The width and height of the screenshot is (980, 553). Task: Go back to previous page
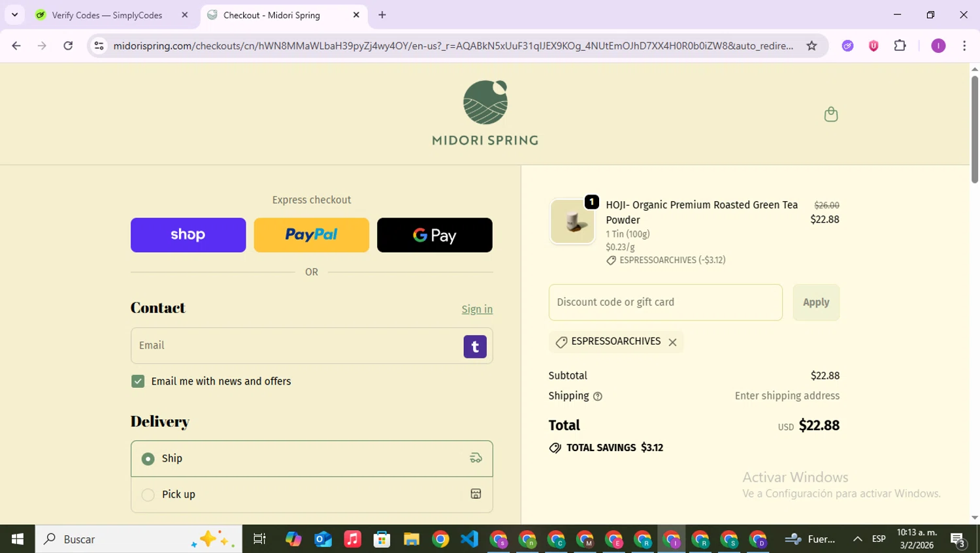click(x=16, y=46)
